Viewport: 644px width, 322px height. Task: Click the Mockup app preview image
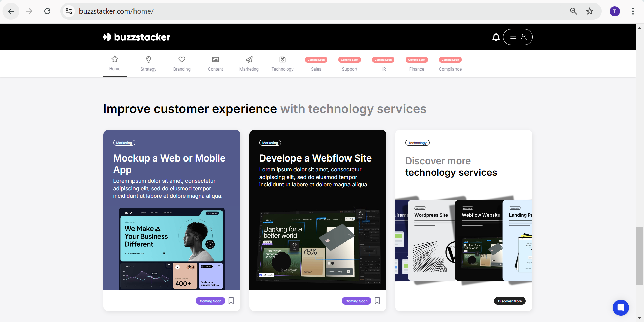point(172,249)
